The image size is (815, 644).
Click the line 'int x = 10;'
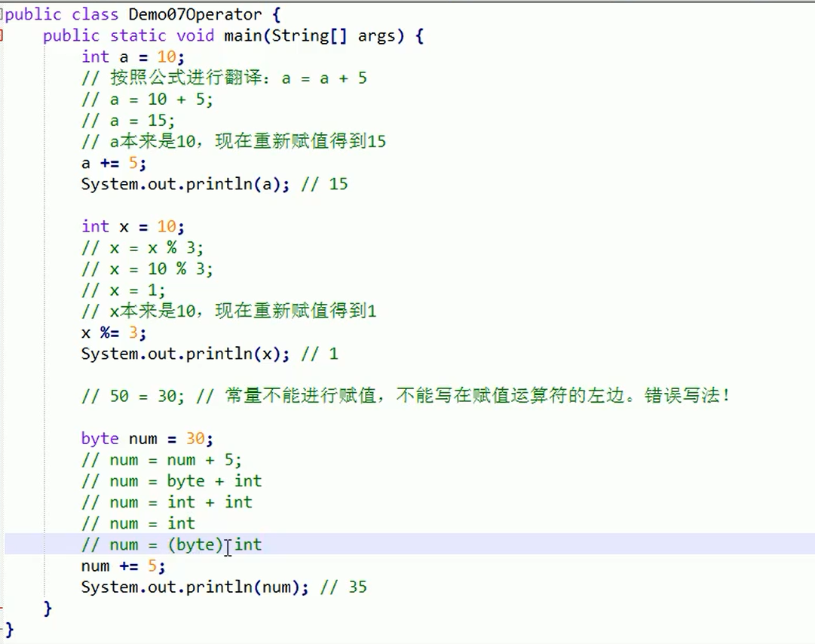pyautogui.click(x=133, y=227)
